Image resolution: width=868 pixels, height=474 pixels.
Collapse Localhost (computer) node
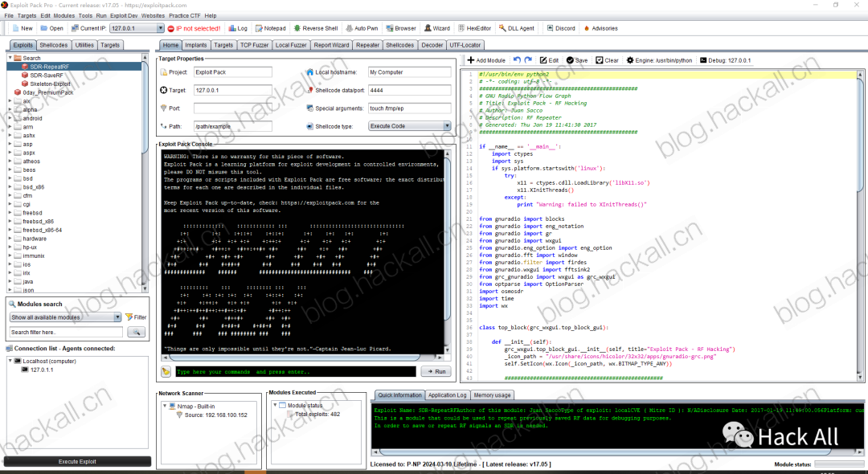click(10, 361)
